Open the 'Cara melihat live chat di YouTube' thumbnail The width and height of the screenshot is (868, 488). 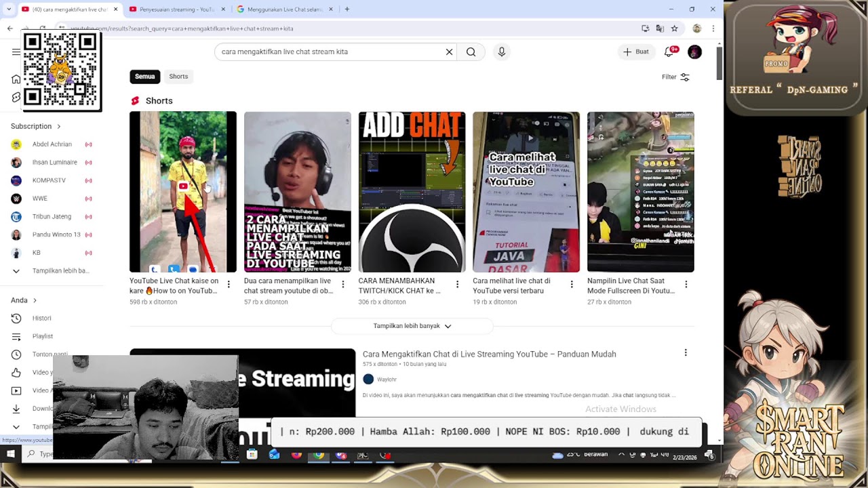[x=526, y=192]
